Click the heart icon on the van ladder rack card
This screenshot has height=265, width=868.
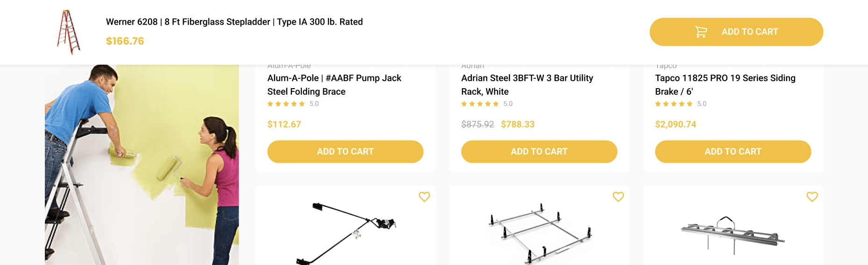tap(618, 197)
